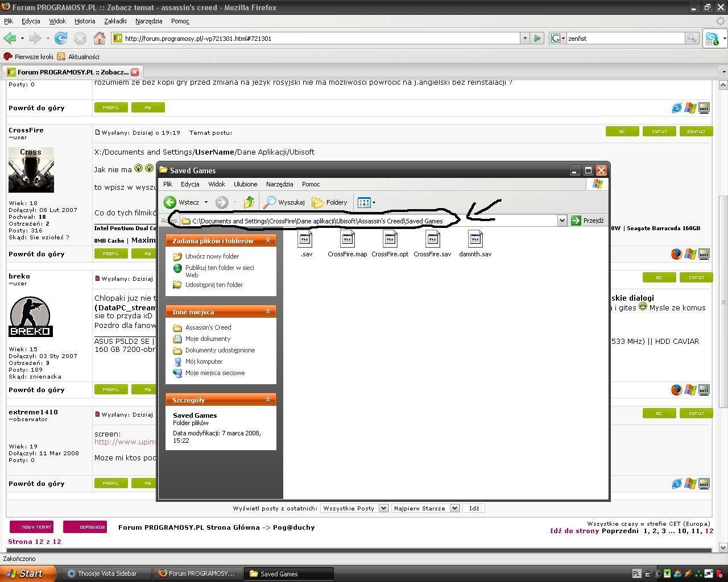
Task: Select the CrossFire.map file
Action: point(348,244)
